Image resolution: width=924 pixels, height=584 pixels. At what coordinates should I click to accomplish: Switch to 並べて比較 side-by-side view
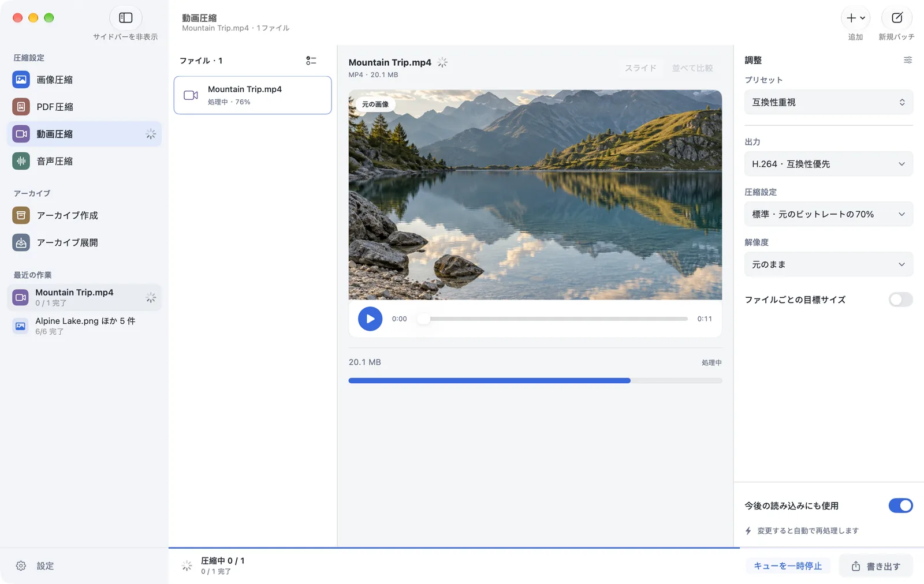[692, 68]
